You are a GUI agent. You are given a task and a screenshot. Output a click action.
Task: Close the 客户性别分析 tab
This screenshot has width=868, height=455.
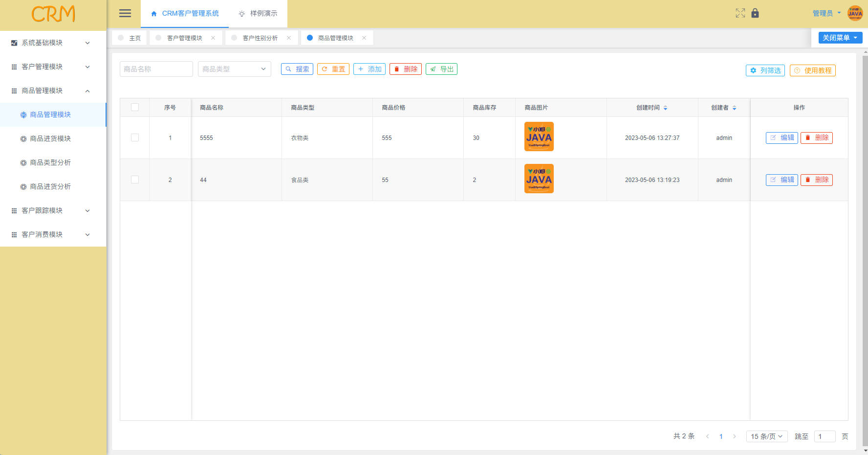289,38
